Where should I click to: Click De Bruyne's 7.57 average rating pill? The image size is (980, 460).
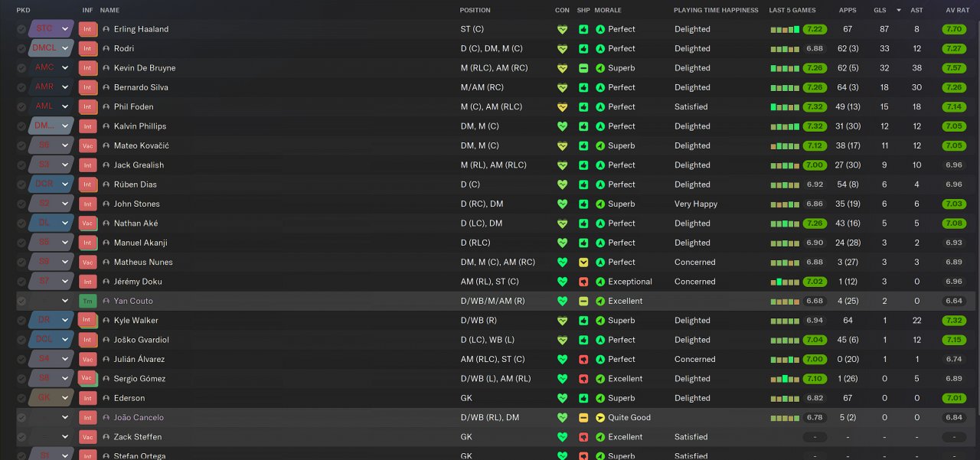[954, 68]
